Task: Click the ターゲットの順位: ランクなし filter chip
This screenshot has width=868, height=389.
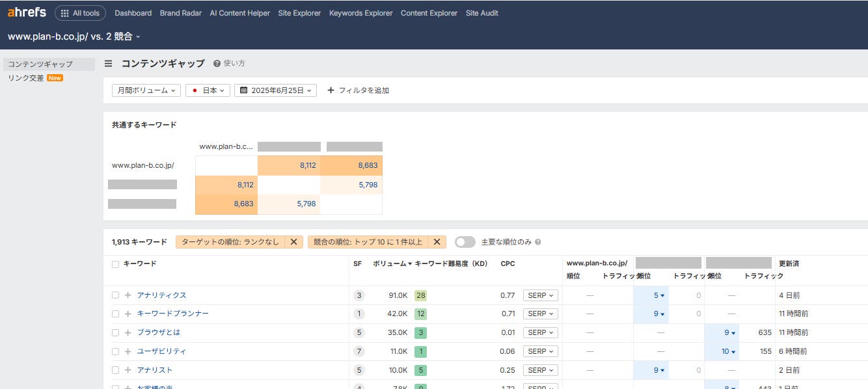Action: coord(230,242)
